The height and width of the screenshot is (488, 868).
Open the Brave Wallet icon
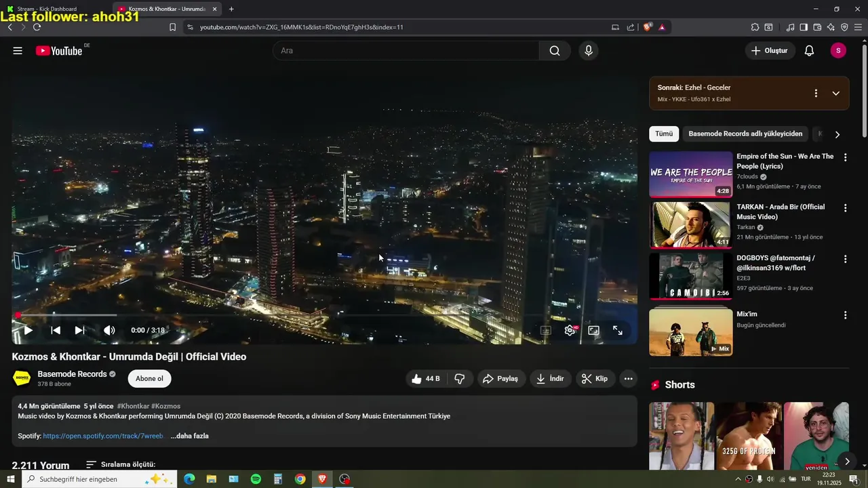click(x=817, y=27)
